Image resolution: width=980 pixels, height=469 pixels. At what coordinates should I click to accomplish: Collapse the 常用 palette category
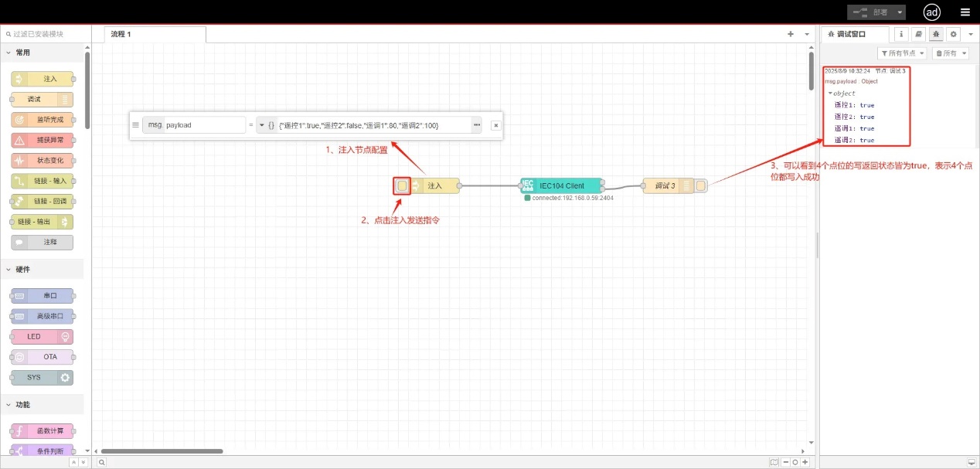(9, 53)
